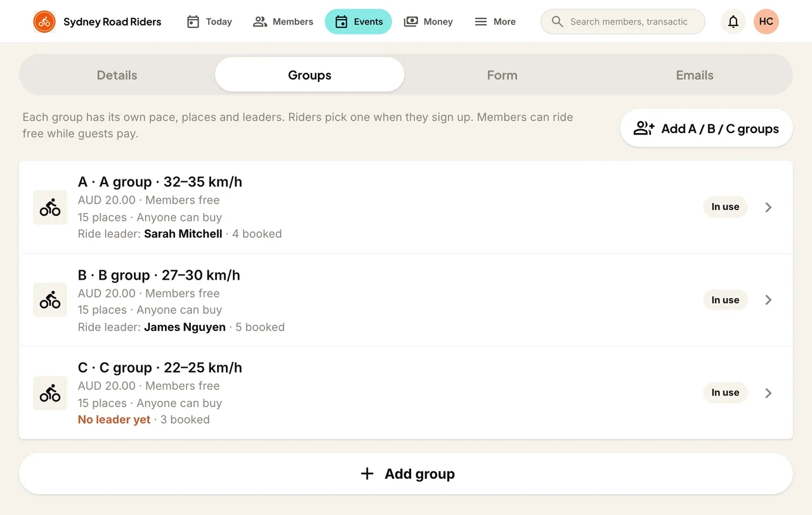Open the HC user avatar menu

766,22
